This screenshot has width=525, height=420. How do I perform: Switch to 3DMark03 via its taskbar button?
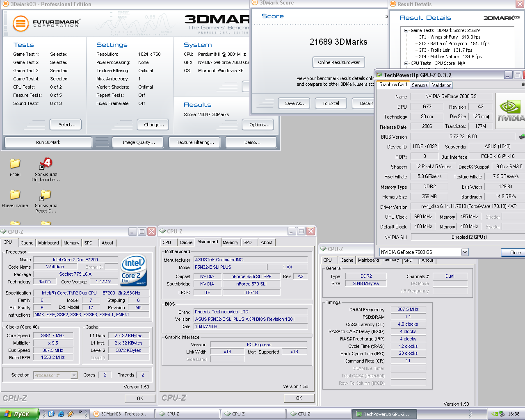pyautogui.click(x=122, y=414)
